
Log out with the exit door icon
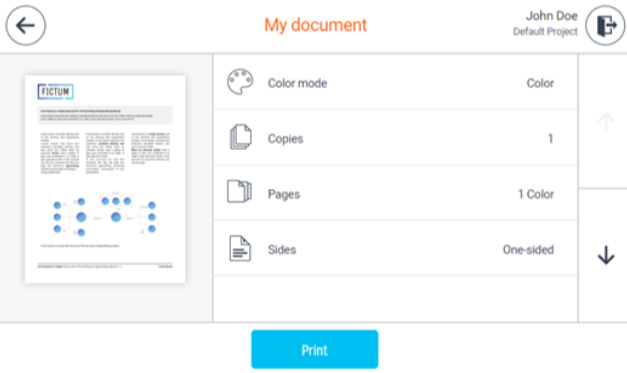coord(605,26)
